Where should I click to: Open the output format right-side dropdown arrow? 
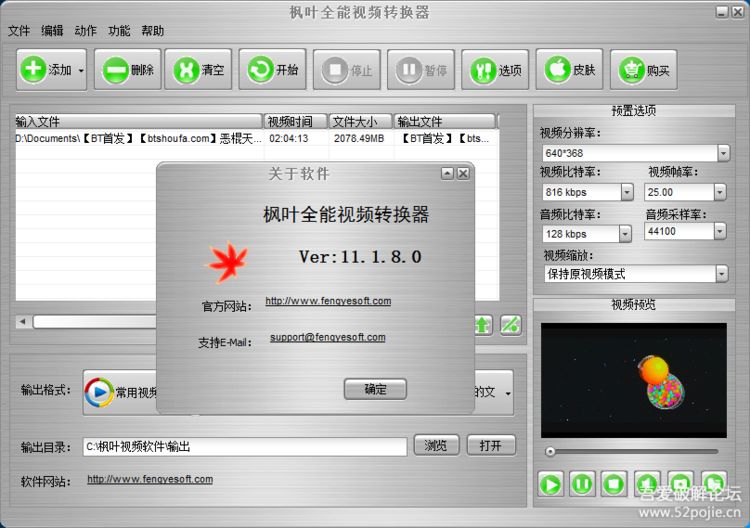point(507,393)
